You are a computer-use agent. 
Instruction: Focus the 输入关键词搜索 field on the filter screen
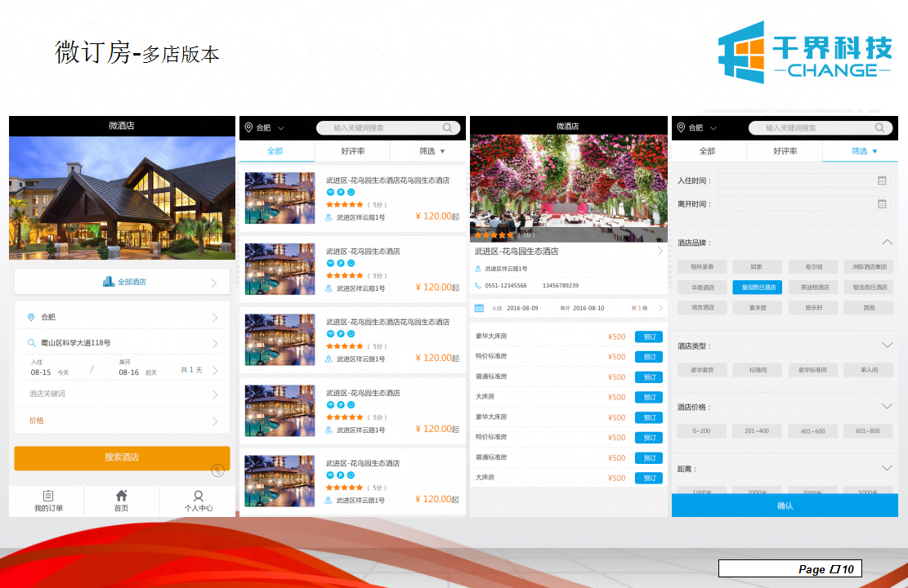(x=821, y=128)
